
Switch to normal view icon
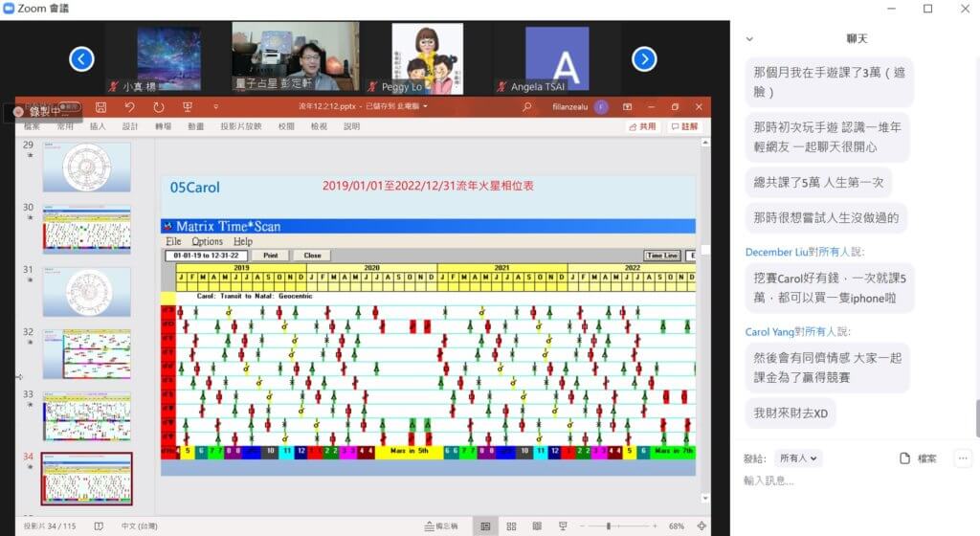coord(485,526)
